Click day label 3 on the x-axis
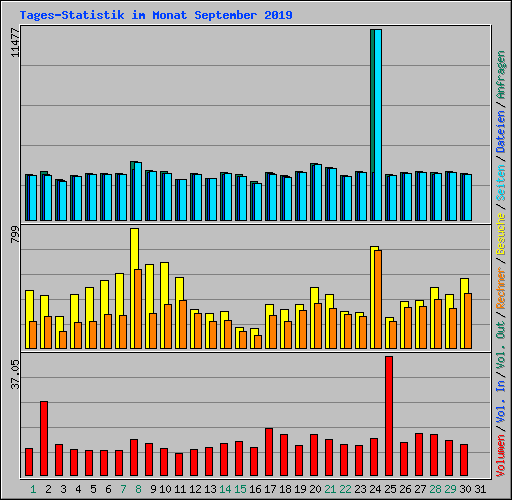This screenshot has width=512, height=500. coord(63,489)
